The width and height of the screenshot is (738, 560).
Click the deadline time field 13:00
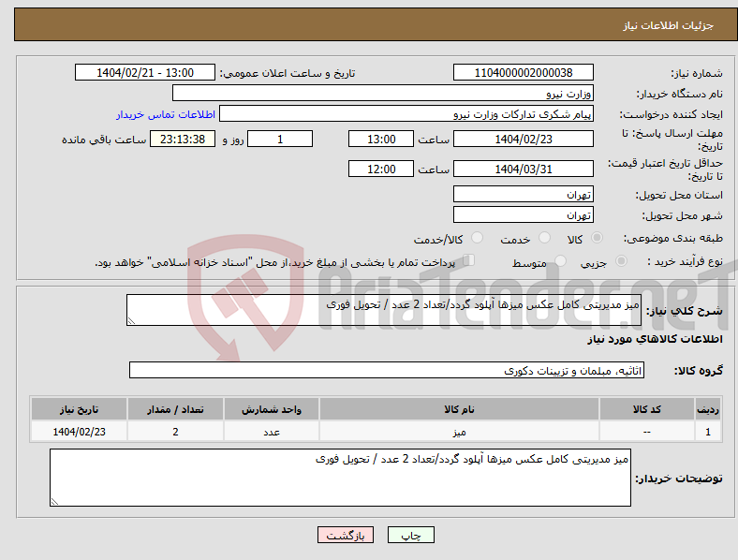[x=381, y=139]
